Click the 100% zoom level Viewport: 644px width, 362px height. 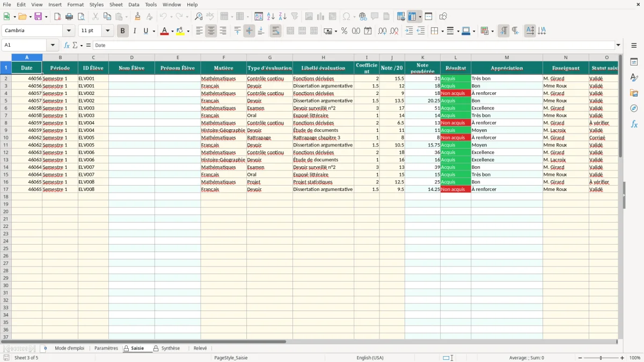[x=635, y=358]
